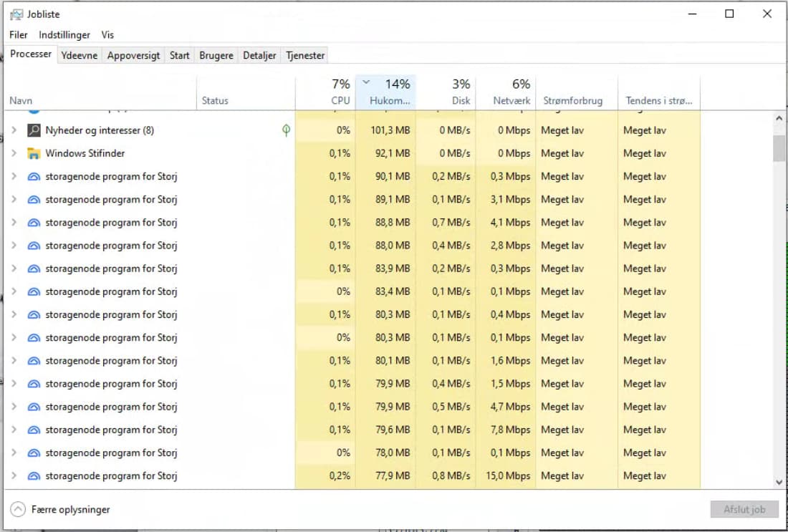Open the Tjenester tab

305,55
